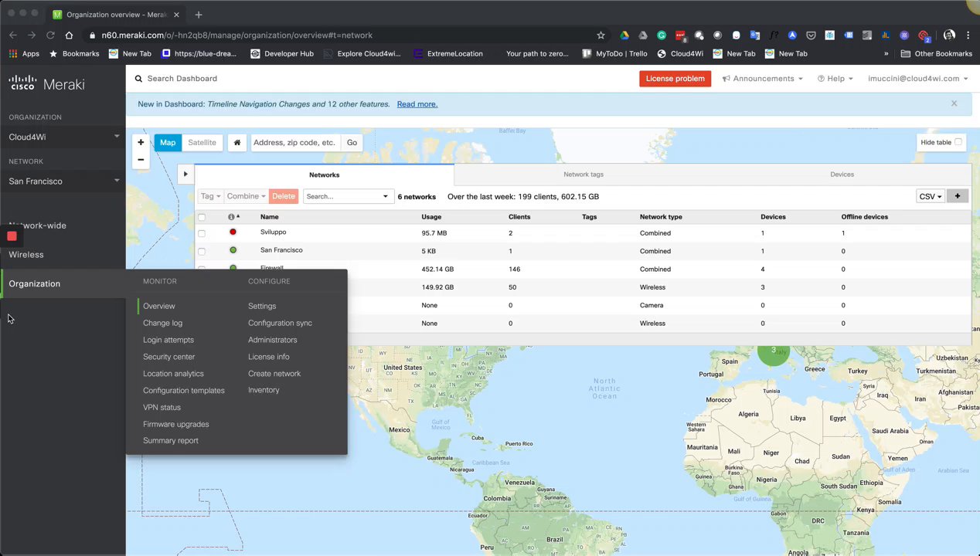Click the Grammarly extension icon
The image size is (980, 556).
[662, 35]
